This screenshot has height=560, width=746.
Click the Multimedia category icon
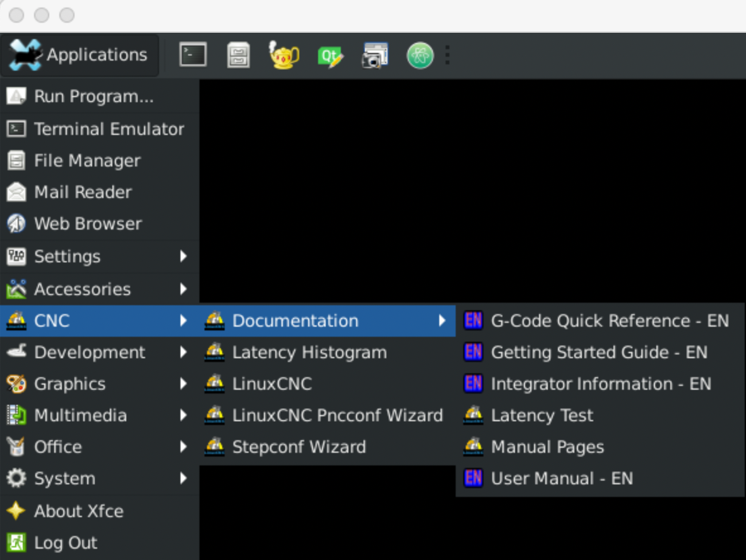tap(16, 416)
